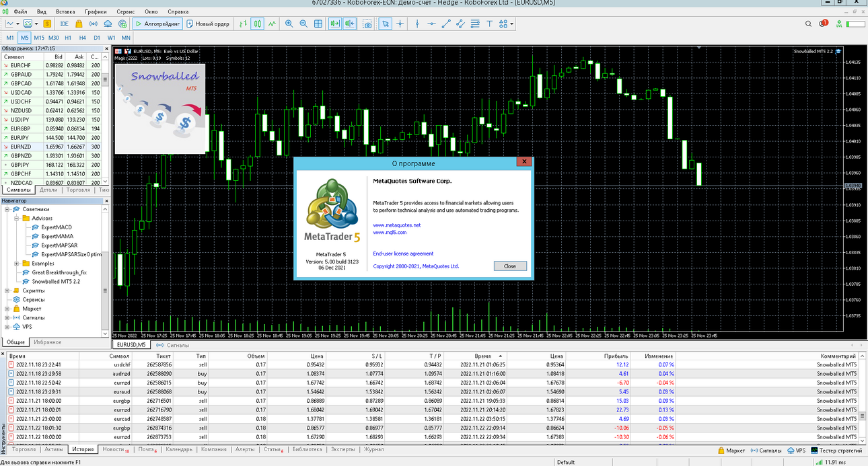Select the M30 timeframe

click(x=53, y=38)
